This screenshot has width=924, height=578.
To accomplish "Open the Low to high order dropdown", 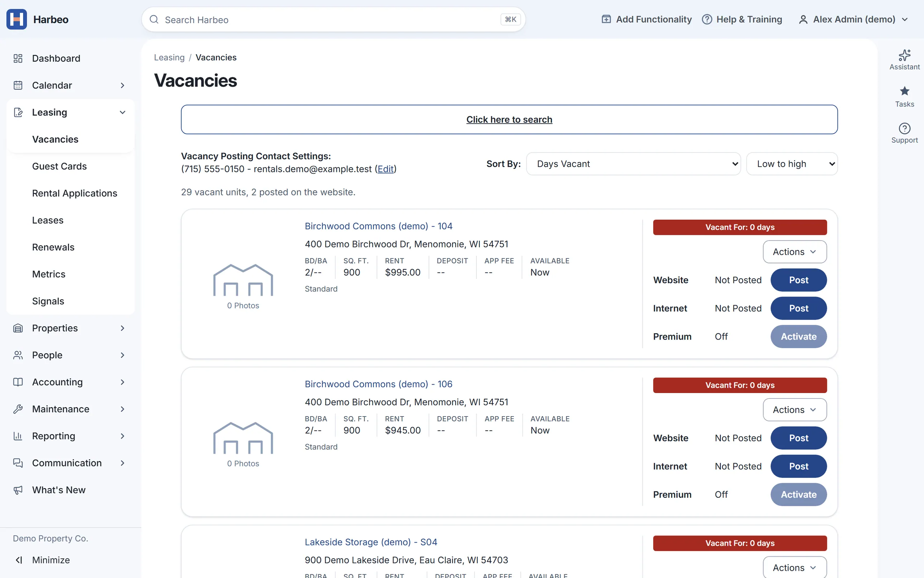I will point(792,164).
